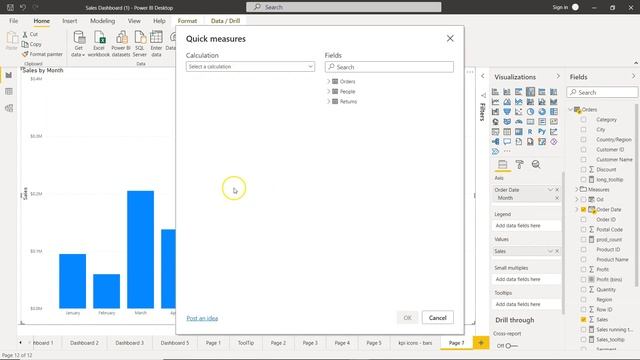Switch to the Insert ribbon tab
Image resolution: width=640 pixels, height=360 pixels.
70,21
